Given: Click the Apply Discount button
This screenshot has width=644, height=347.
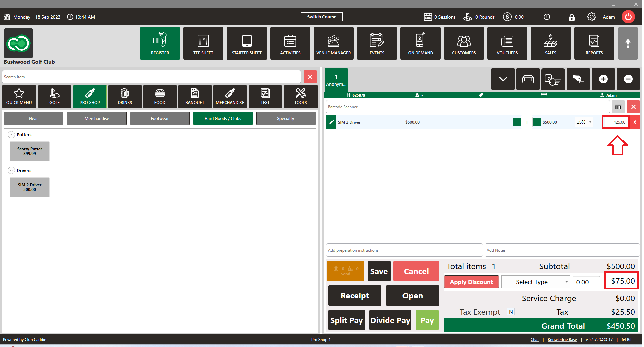Looking at the screenshot, I should coord(471,282).
